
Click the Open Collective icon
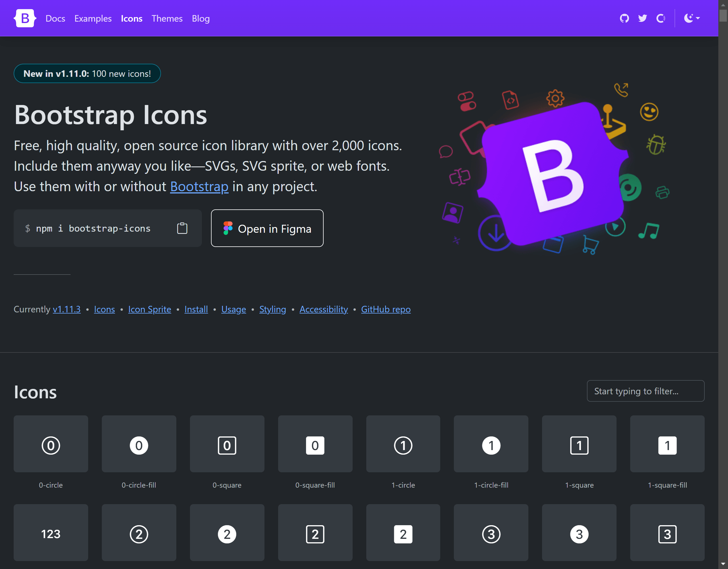(x=660, y=18)
